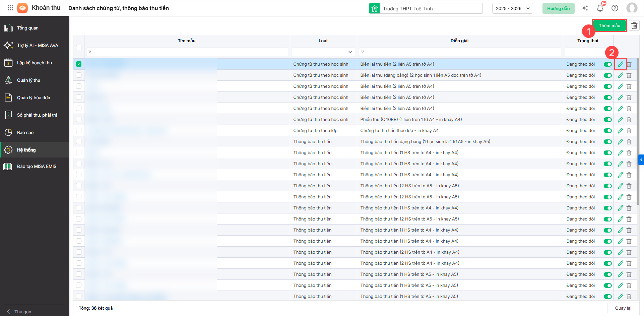The image size is (644, 316).
Task: Click the vertical scrollbar of the table
Action: tap(638, 134)
